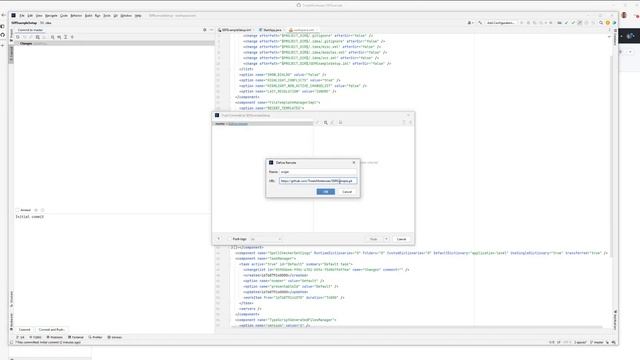Open the Code menu
This screenshot has width=640, height=360.
(64, 16)
